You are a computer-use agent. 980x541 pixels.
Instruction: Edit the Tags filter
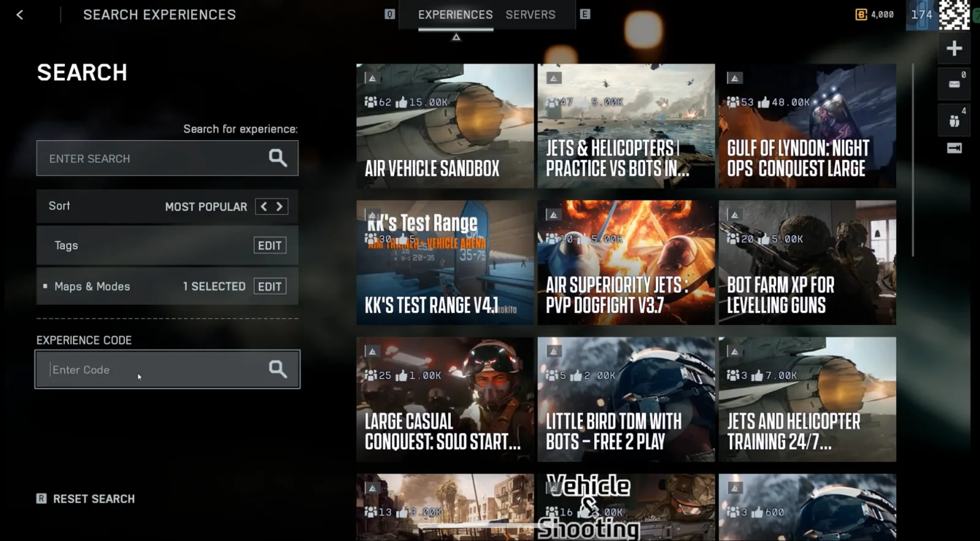click(269, 245)
